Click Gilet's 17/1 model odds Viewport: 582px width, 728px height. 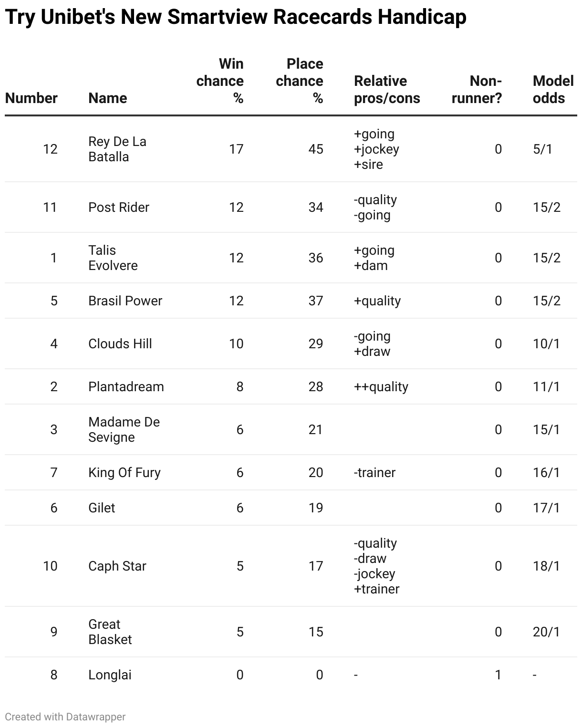point(547,508)
